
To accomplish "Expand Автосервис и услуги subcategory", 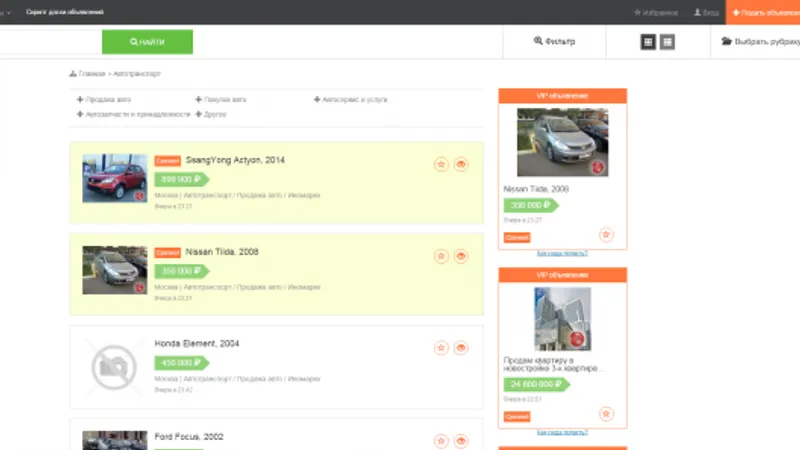I will point(351,99).
